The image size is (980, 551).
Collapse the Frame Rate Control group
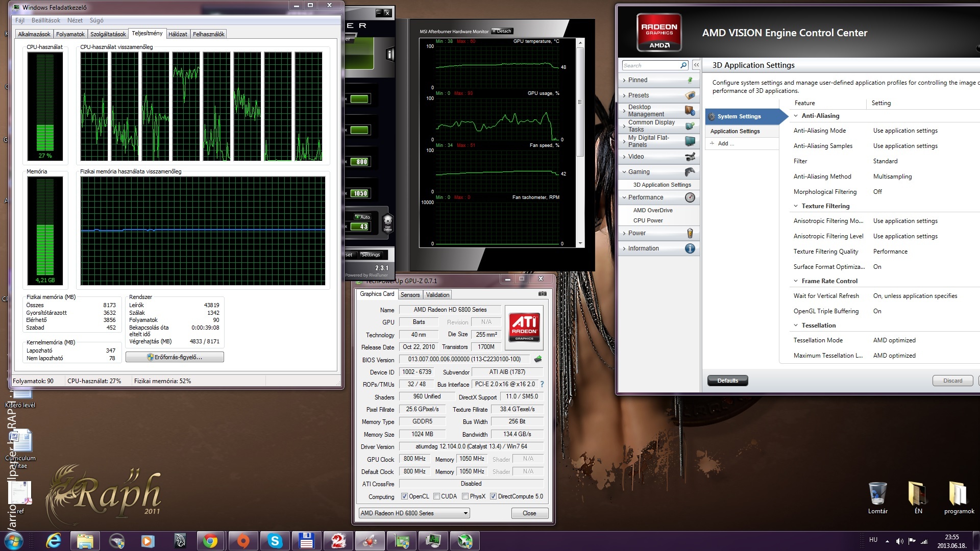(x=795, y=281)
